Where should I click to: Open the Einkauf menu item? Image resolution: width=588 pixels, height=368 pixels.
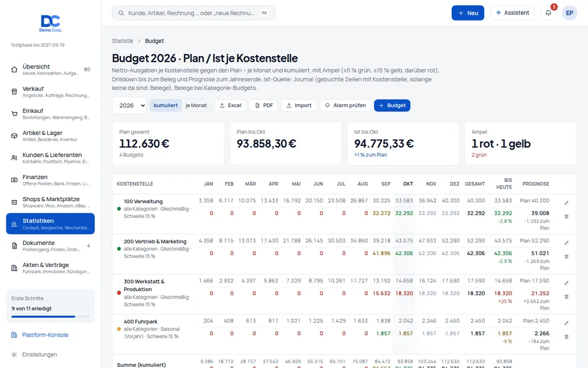tap(50, 114)
